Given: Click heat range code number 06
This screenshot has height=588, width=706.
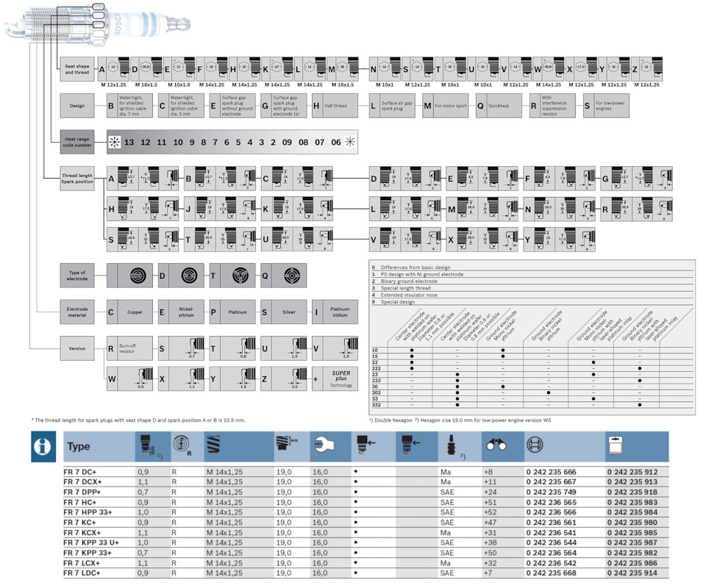Looking at the screenshot, I should 336,142.
